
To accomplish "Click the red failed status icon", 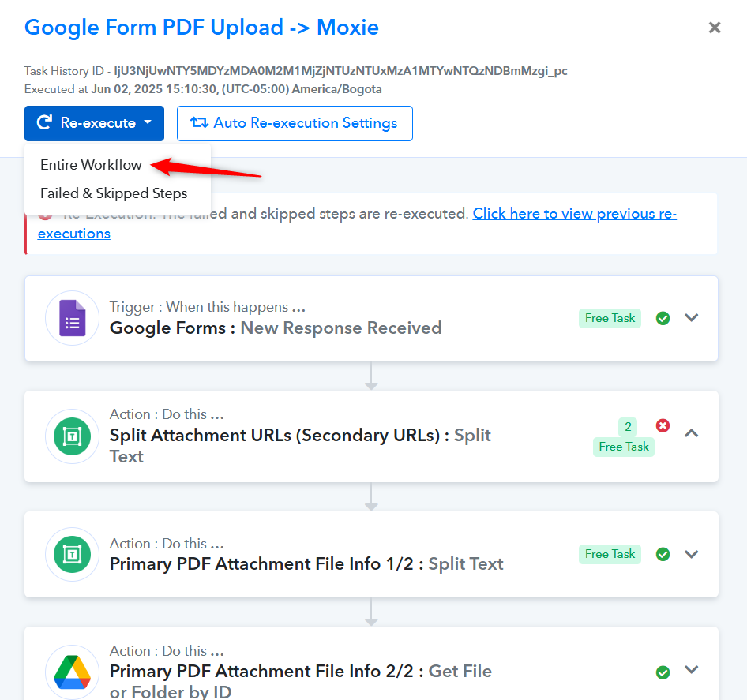I will coord(663,425).
